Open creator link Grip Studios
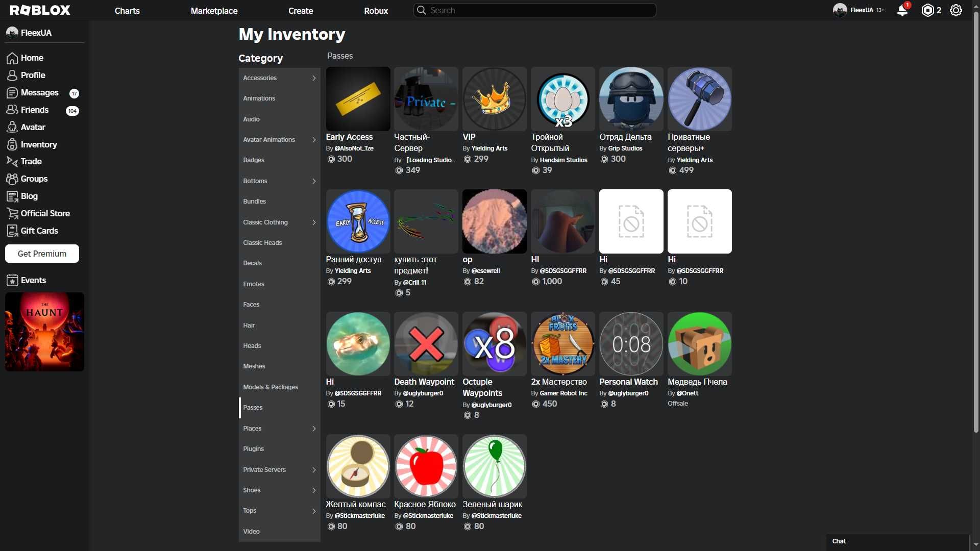Viewport: 980px width, 551px height. 625,148
